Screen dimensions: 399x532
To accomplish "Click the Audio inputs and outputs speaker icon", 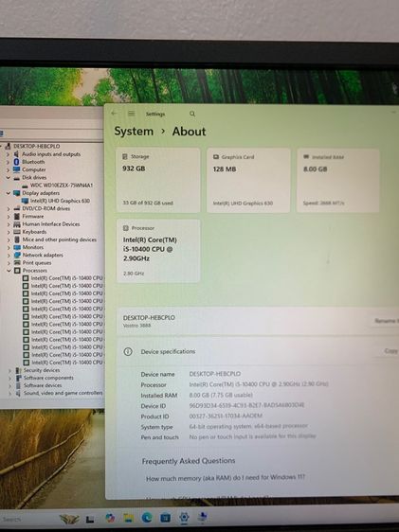I will [17, 154].
